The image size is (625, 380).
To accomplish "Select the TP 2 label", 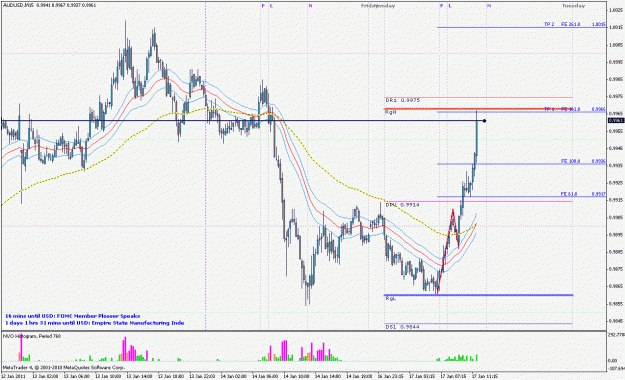I will click(x=549, y=24).
